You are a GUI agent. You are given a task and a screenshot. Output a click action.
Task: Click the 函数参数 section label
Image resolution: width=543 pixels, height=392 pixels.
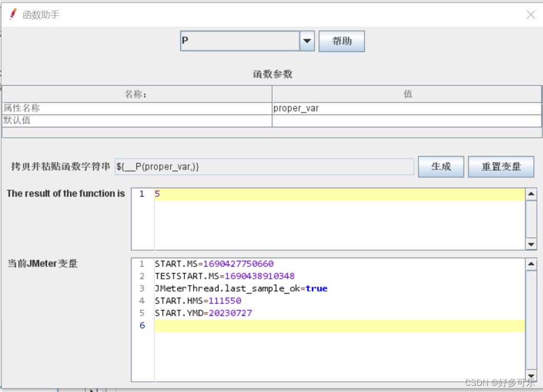[273, 74]
